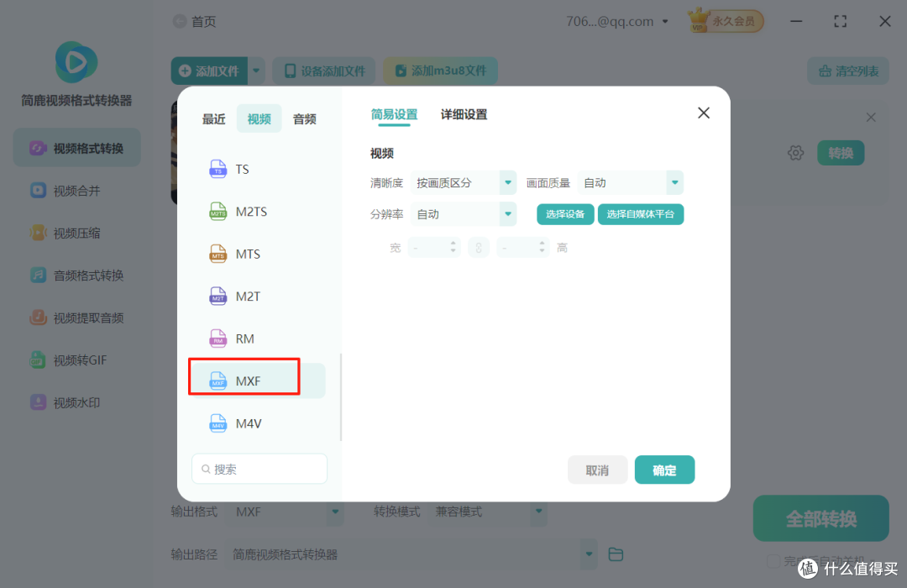Click the 设备添加文件 button
Viewport: 907px width, 588px height.
click(x=324, y=71)
